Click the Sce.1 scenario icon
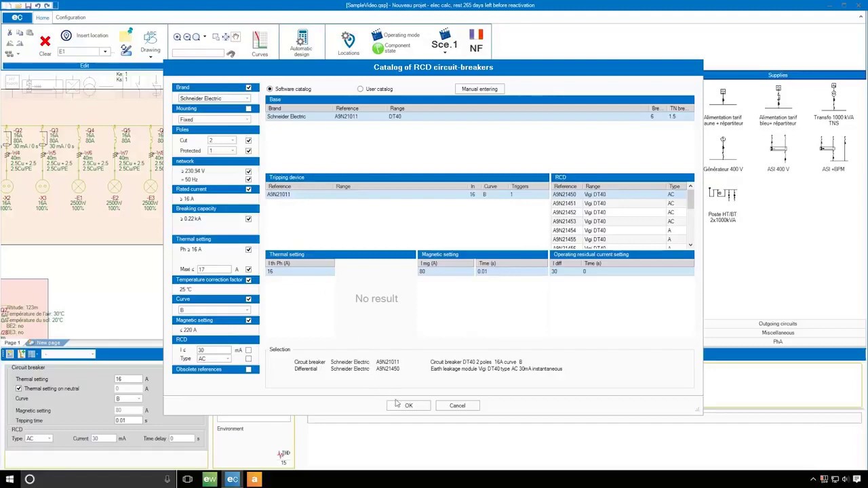The width and height of the screenshot is (868, 488). pos(445,40)
